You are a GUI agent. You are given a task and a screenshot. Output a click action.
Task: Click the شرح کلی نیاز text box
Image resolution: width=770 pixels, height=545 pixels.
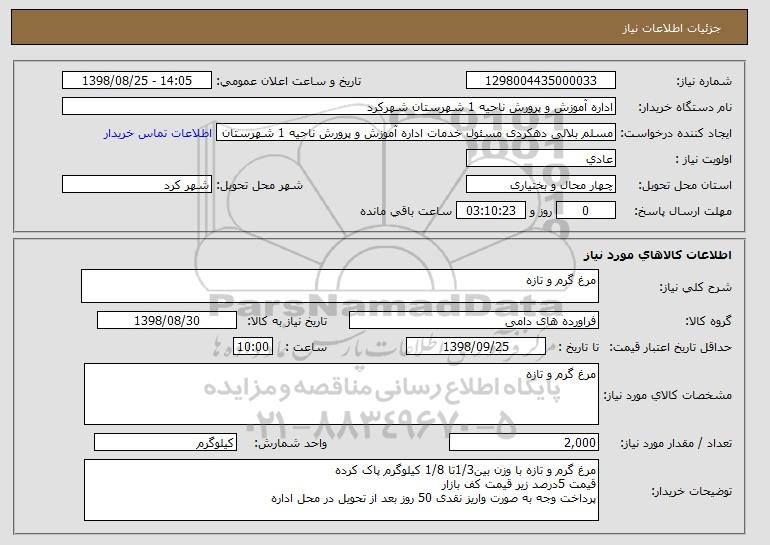[340, 286]
